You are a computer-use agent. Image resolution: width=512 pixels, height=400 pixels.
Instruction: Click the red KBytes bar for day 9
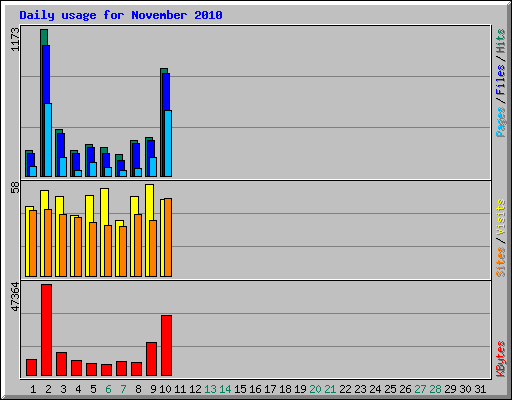[151, 359]
